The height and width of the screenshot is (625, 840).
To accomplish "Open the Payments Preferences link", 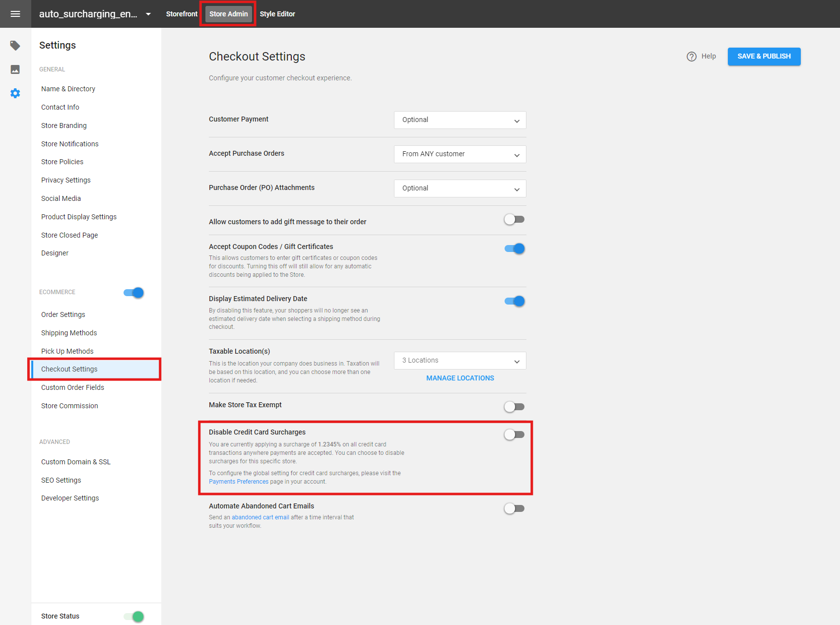I will 239,481.
